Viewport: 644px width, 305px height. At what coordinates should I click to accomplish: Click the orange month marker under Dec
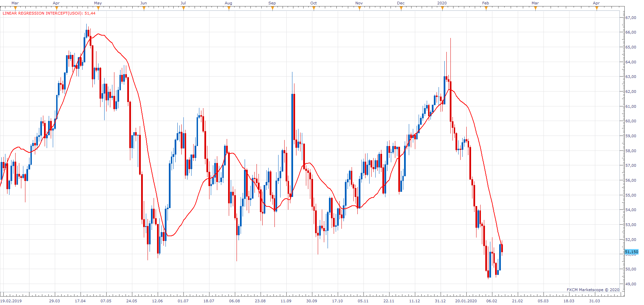tap(401, 8)
